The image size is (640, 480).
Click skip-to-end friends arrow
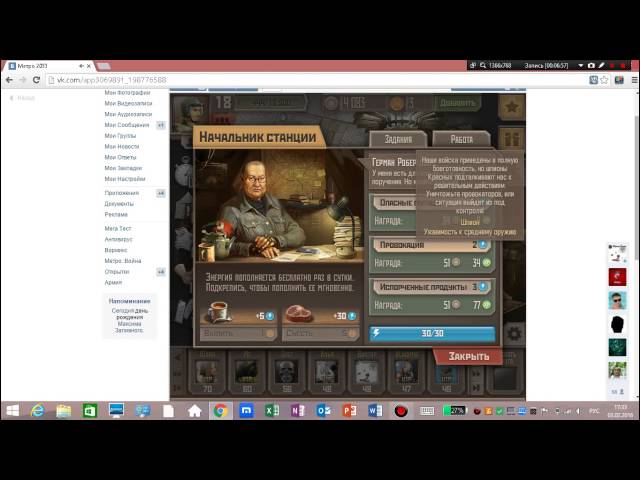pyautogui.click(x=476, y=388)
